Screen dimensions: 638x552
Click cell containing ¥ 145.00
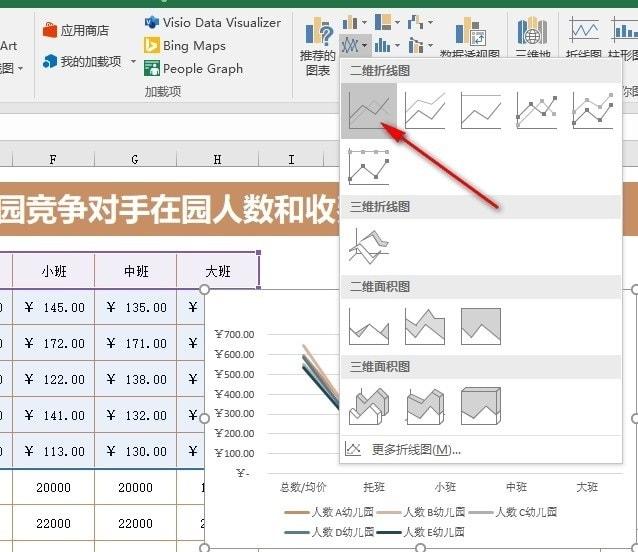click(x=54, y=307)
